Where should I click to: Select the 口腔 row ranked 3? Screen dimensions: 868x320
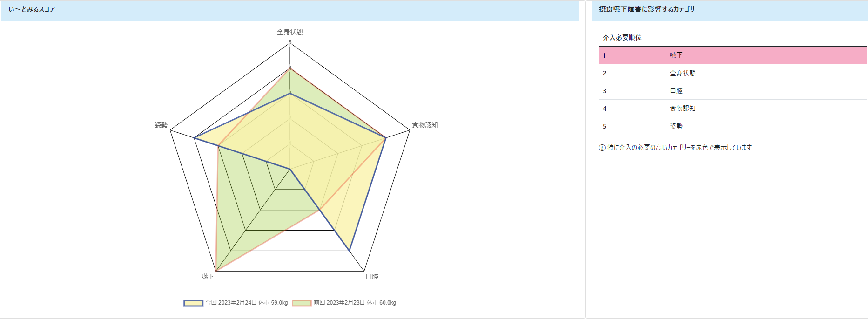[733, 91]
